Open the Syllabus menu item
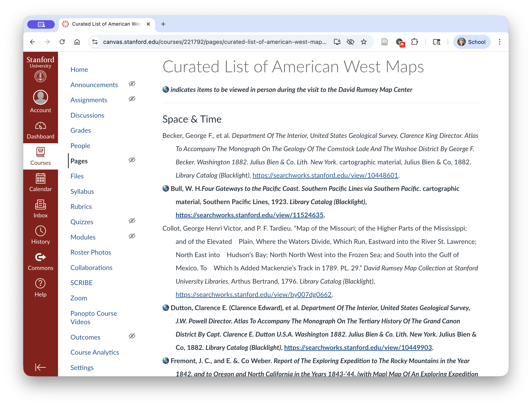Image resolution: width=532 pixels, height=407 pixels. tap(82, 191)
